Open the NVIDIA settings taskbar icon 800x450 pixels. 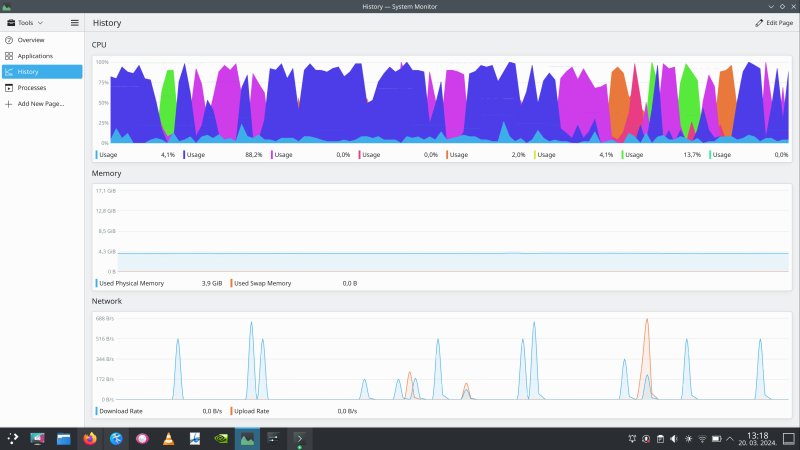tap(220, 438)
